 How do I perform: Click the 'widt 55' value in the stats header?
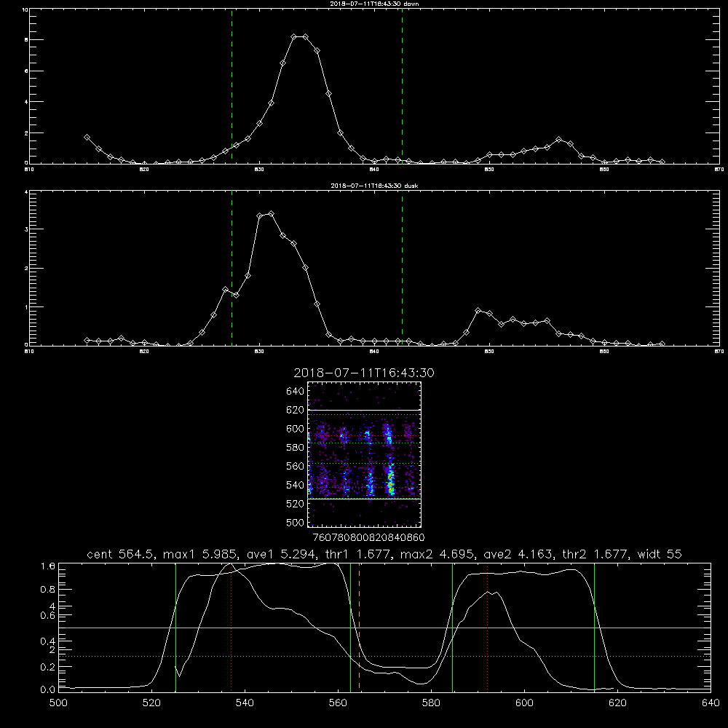tap(660, 554)
